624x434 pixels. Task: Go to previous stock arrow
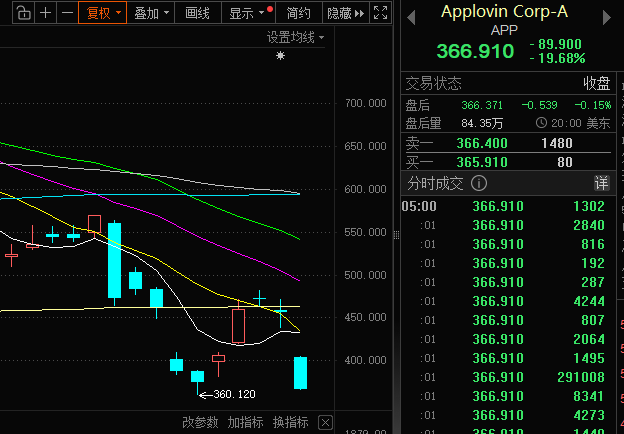[x=411, y=18]
